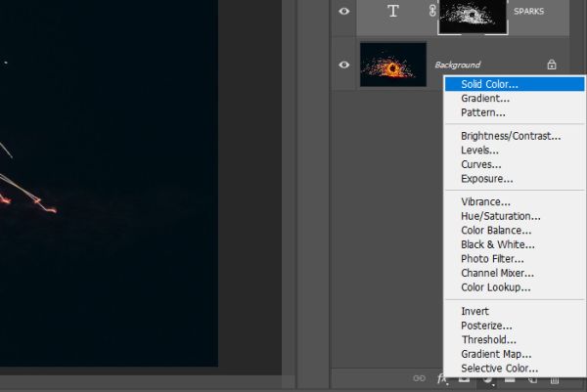Click the SPARKS layer name

coord(528,11)
